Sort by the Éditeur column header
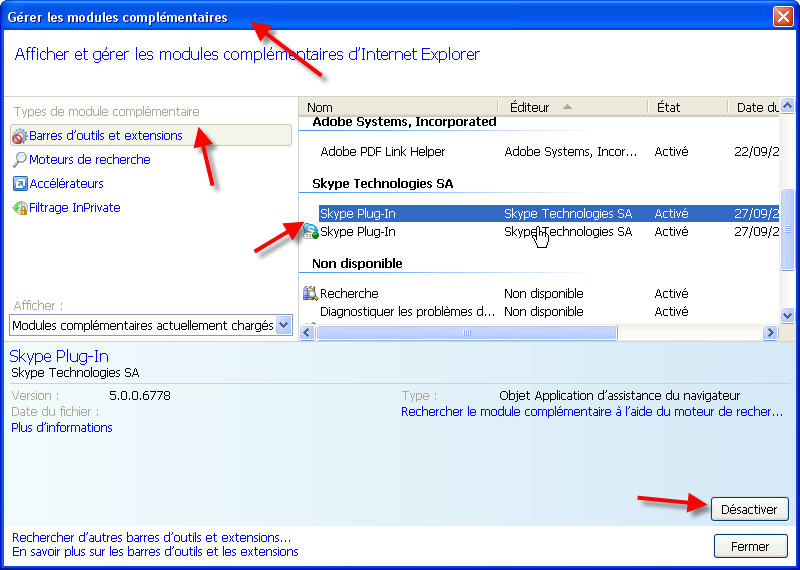 tap(573, 107)
